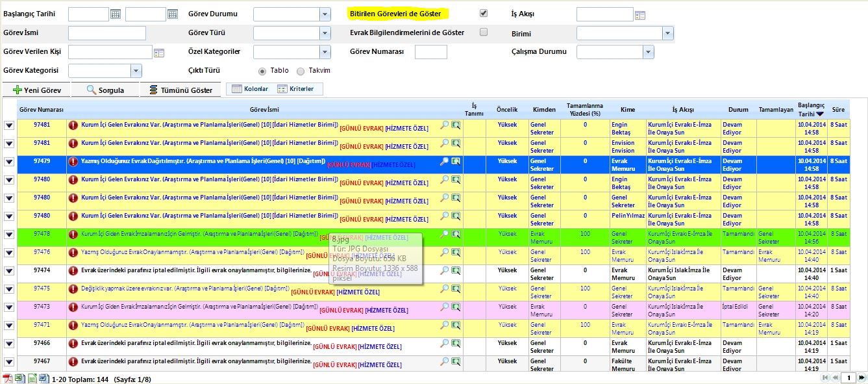Click the magnifier icon in row 97479
Image resolution: width=868 pixels, height=384 pixels.
[x=444, y=161]
